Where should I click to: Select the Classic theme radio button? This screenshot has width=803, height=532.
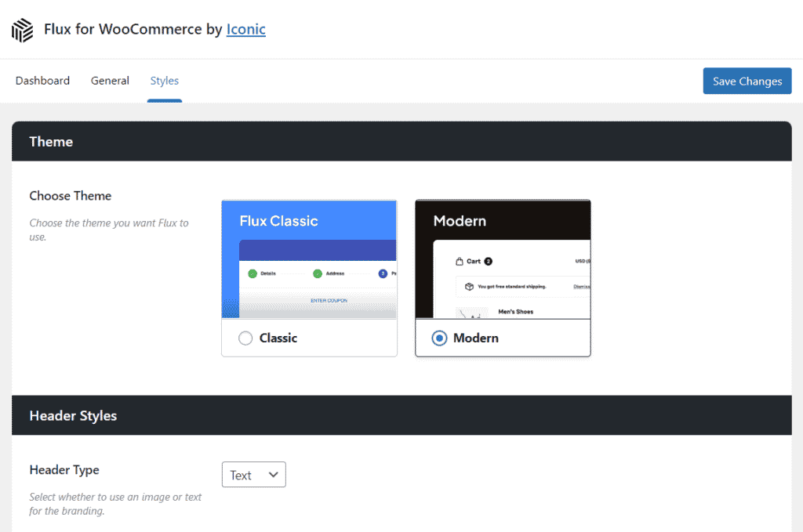245,338
